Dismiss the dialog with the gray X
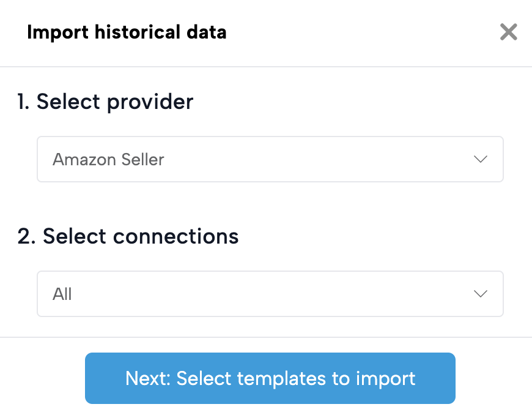Viewport: 532px width, 415px height. [508, 32]
